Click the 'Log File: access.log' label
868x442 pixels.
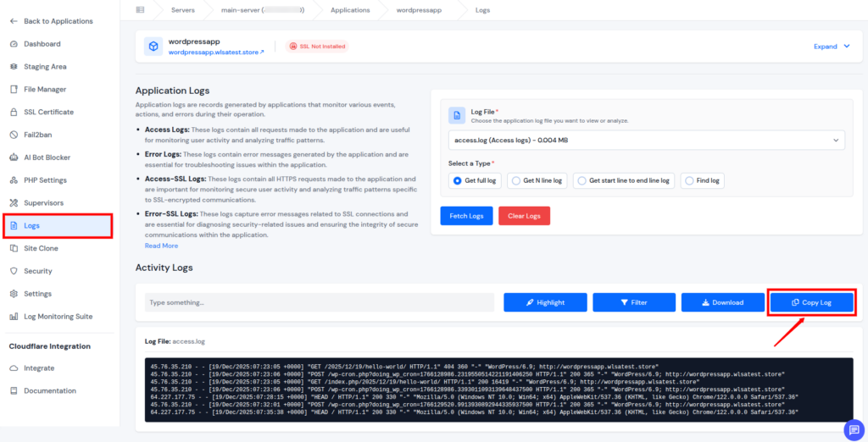(x=175, y=341)
